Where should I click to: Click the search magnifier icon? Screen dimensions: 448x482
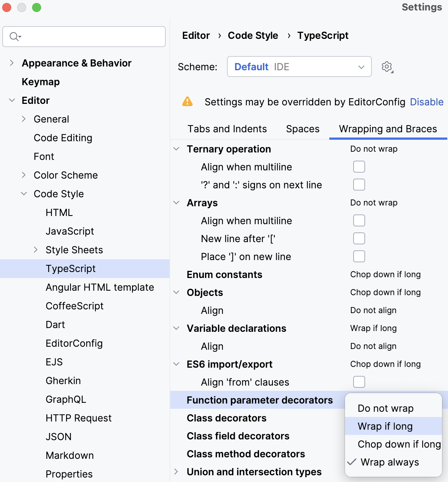pyautogui.click(x=14, y=37)
